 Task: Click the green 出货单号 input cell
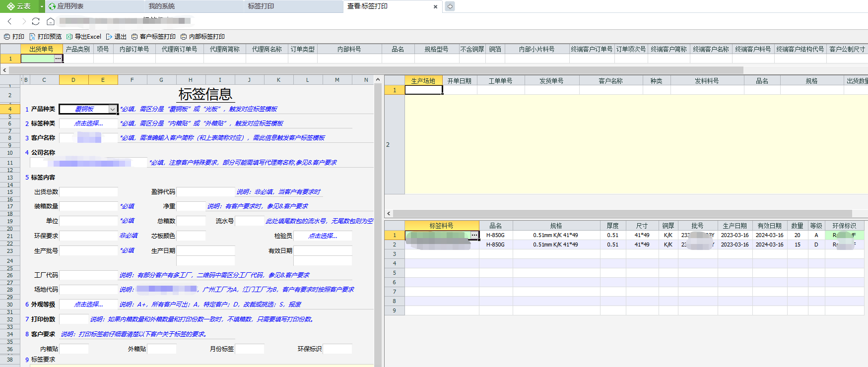[x=37, y=59]
